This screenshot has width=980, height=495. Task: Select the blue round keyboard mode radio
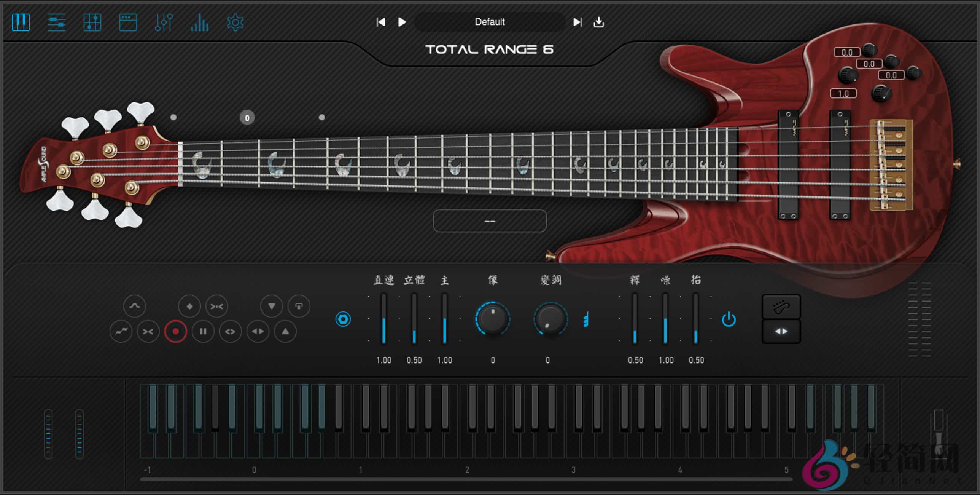click(x=344, y=320)
